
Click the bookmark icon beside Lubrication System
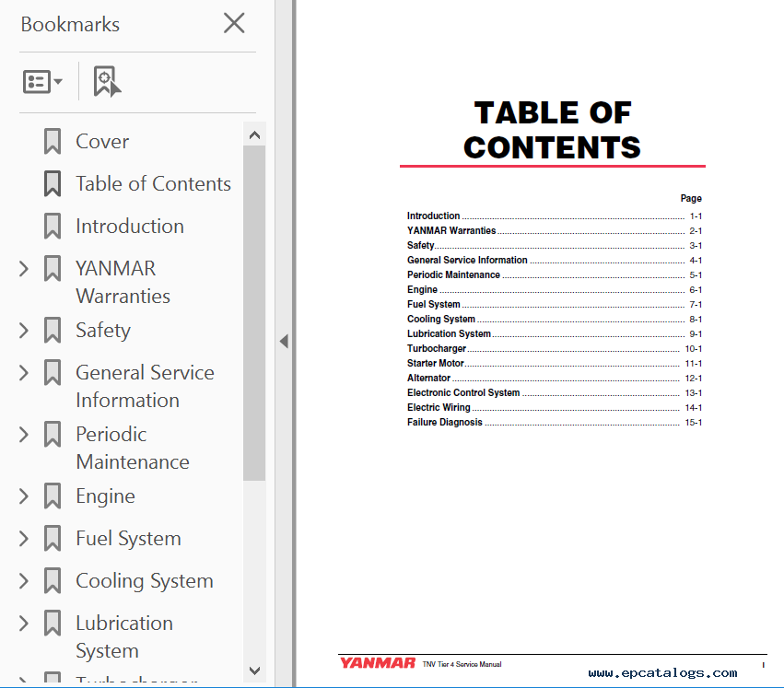coord(53,624)
